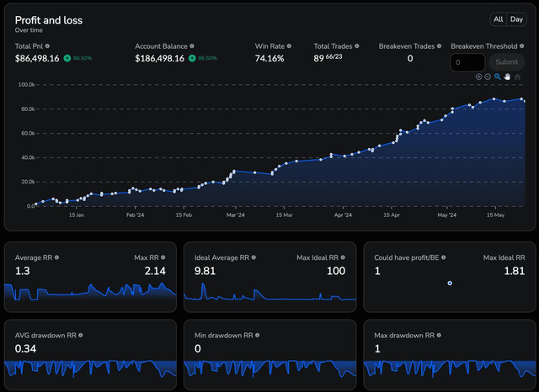This screenshot has width=539, height=392.
Task: Click info icon beside Account Balance
Action: point(192,46)
